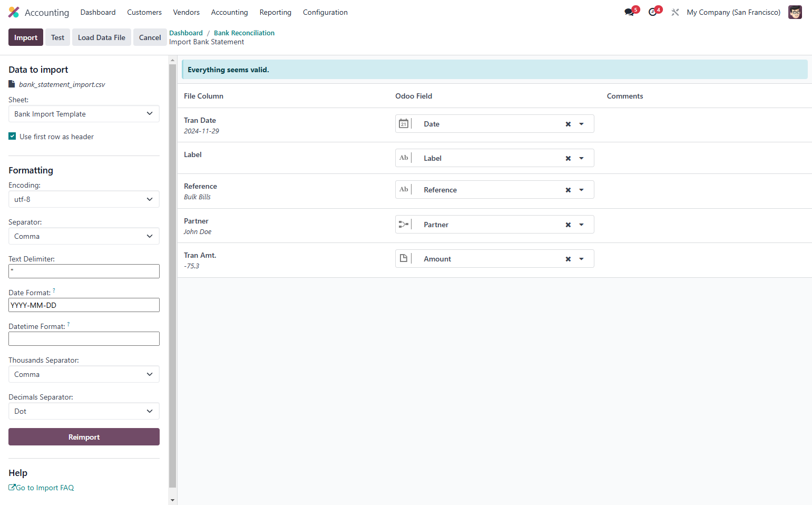Open the Separator dropdown

[84, 236]
